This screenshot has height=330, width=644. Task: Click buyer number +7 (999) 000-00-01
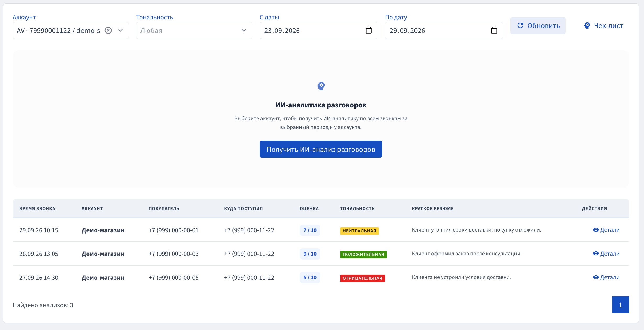(174, 230)
